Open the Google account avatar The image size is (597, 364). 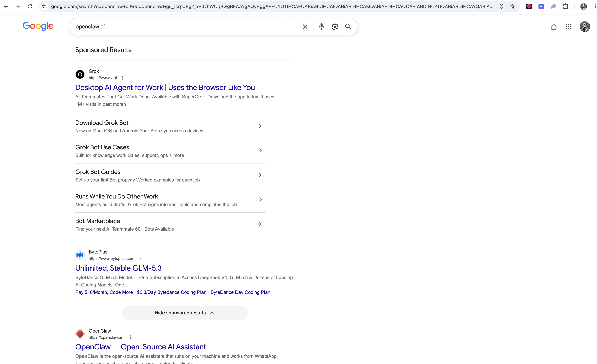585,27
